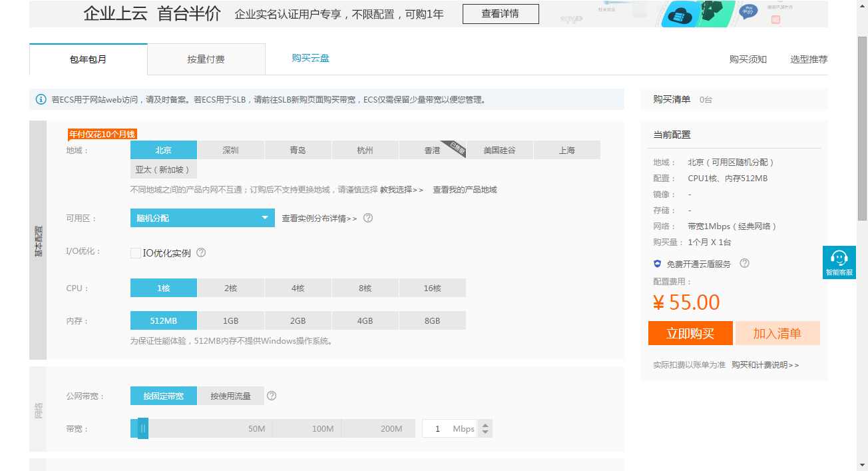Click the scrollbar down arrow
Viewport: 868px width, 471px height.
(862, 465)
